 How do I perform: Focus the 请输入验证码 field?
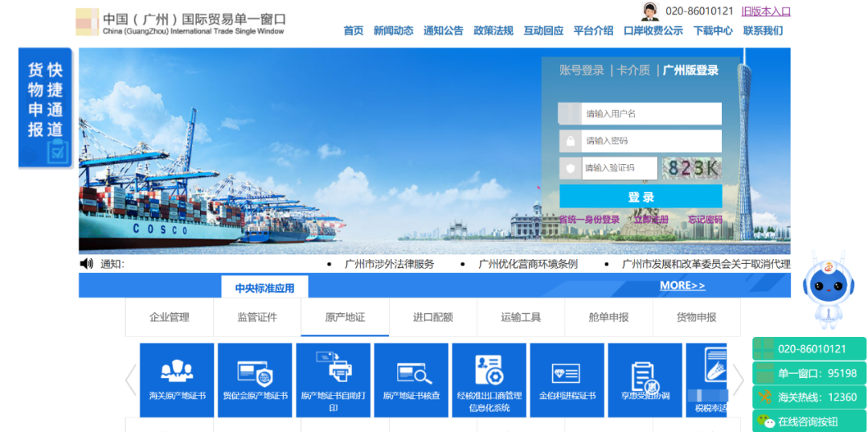point(620,168)
